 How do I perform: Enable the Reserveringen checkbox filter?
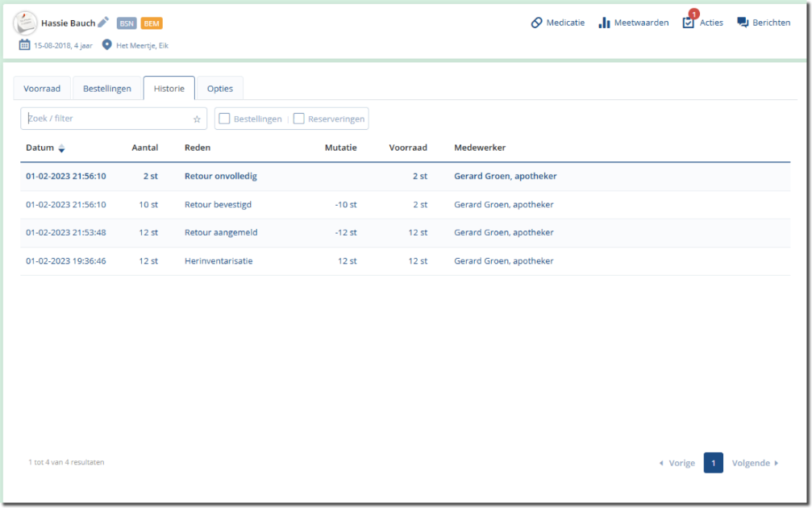299,119
